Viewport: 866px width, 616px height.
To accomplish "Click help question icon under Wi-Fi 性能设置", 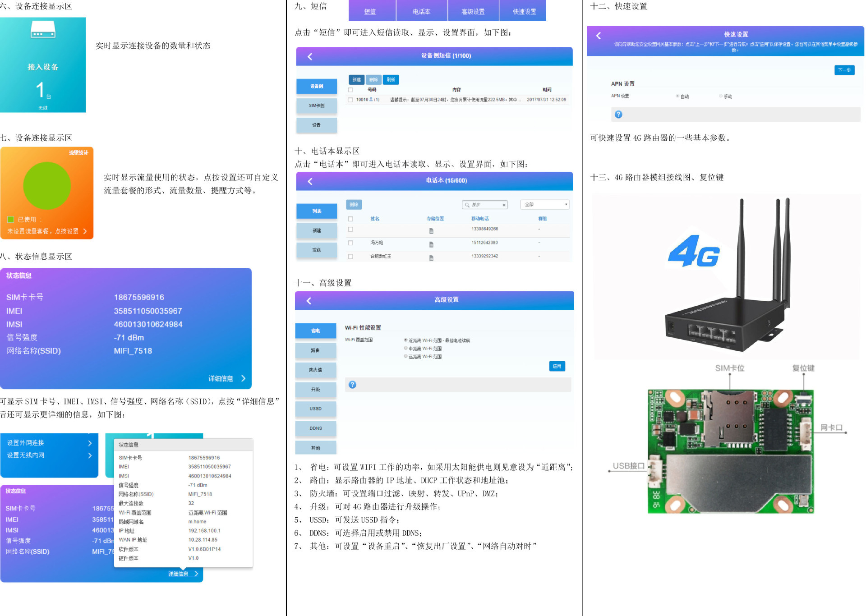I will point(353,385).
